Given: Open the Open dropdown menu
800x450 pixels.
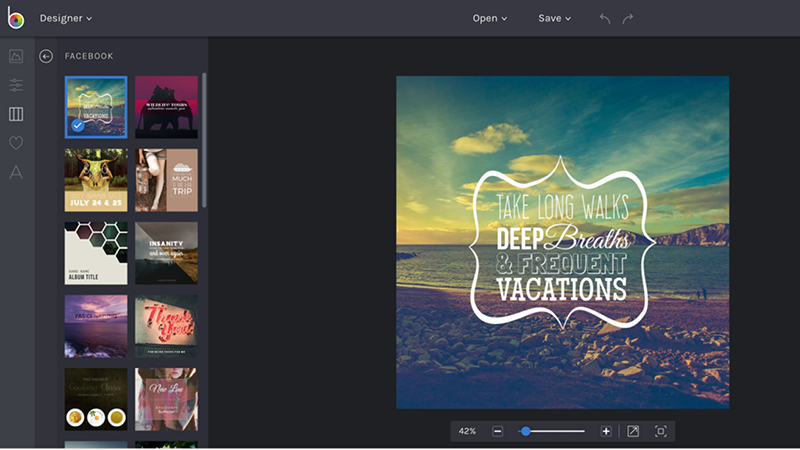Looking at the screenshot, I should [x=489, y=18].
